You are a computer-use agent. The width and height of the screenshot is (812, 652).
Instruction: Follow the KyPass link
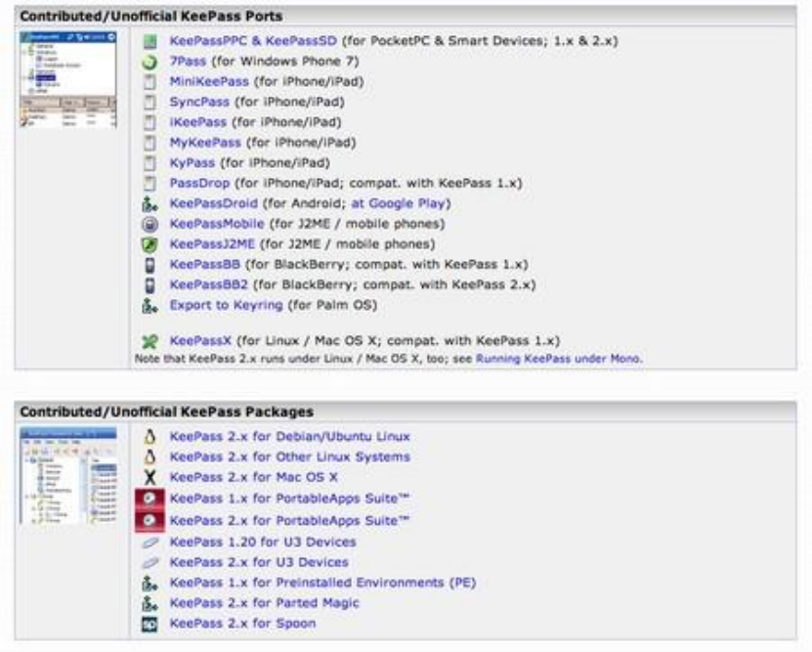(x=192, y=162)
